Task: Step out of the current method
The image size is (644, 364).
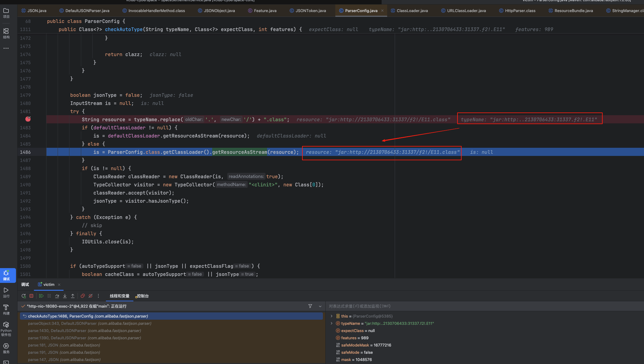Action: (73, 296)
